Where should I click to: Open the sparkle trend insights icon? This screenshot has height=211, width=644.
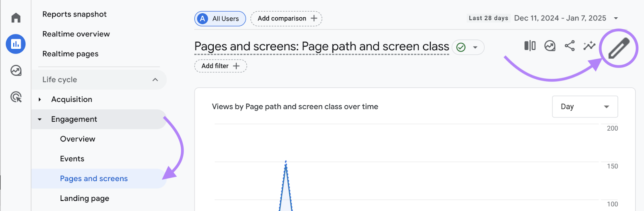(589, 46)
